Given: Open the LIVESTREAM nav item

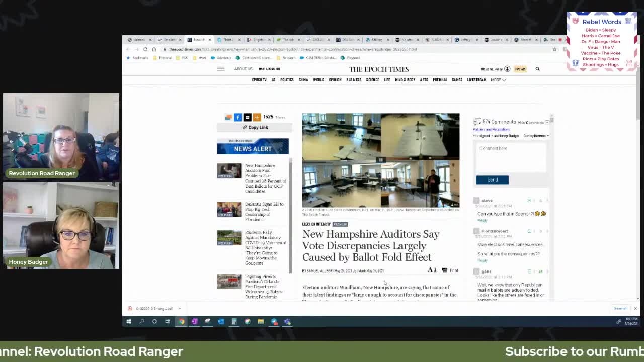Looking at the screenshot, I should tap(476, 80).
